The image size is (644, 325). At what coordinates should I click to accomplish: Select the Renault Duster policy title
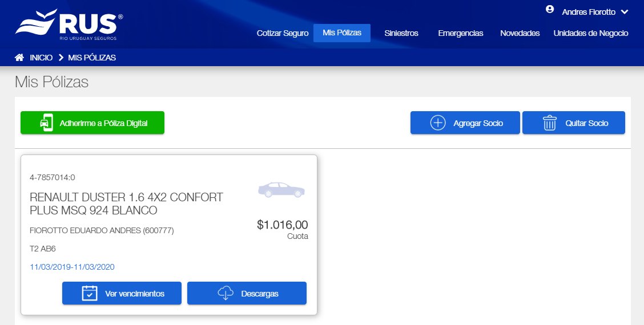tap(126, 204)
